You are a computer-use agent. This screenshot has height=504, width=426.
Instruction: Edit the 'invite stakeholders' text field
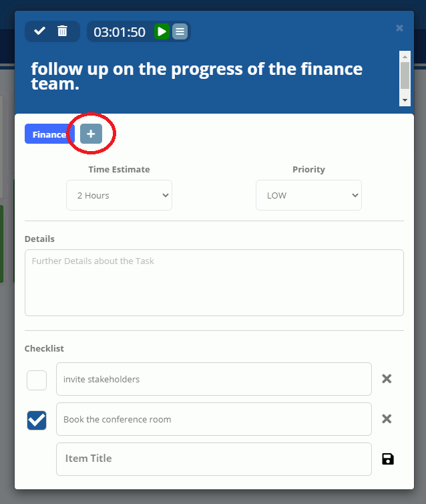[214, 379]
